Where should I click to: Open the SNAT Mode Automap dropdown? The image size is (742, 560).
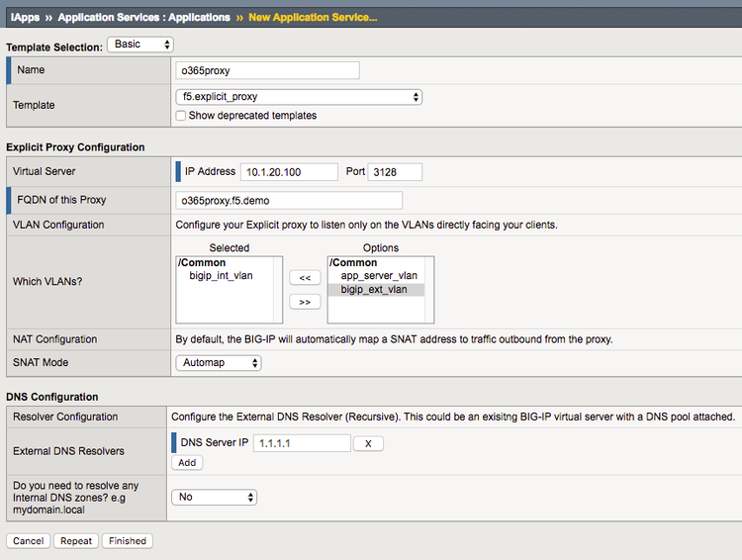(218, 363)
